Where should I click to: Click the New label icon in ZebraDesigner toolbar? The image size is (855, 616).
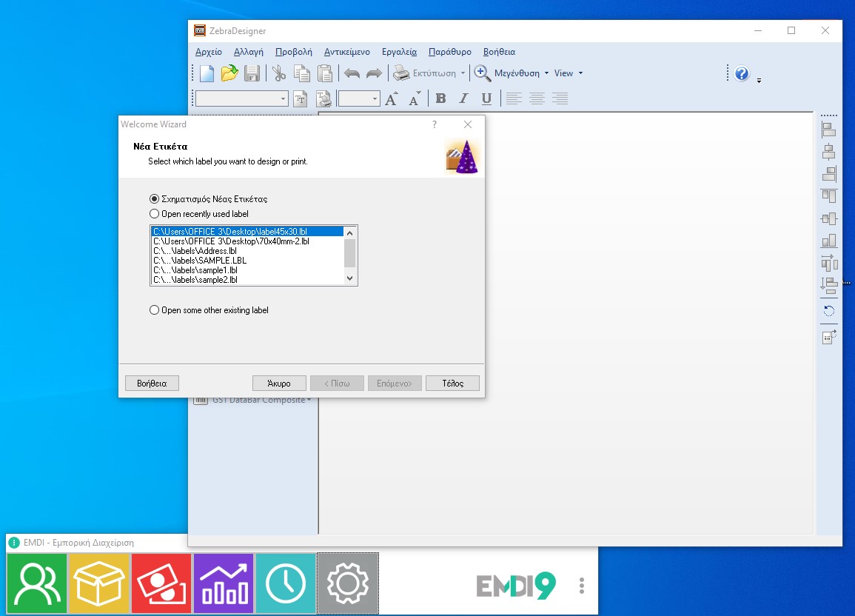(x=207, y=73)
